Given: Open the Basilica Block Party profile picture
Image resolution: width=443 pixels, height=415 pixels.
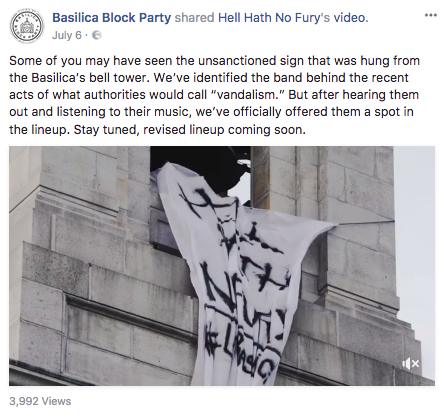Looking at the screenshot, I should point(26,26).
